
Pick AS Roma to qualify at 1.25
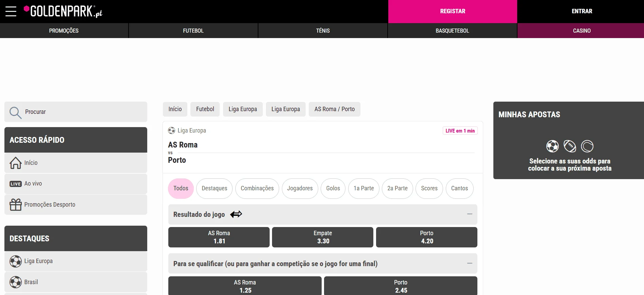coord(245,286)
